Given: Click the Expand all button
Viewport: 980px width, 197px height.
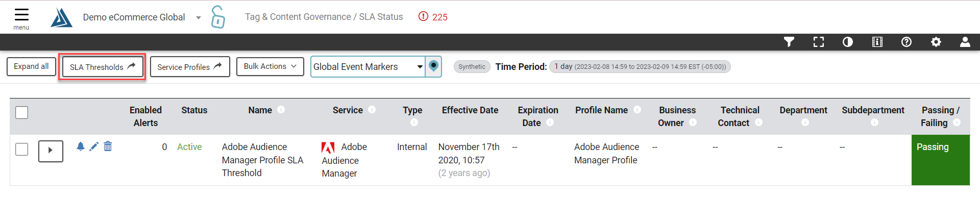Looking at the screenshot, I should coord(31,66).
